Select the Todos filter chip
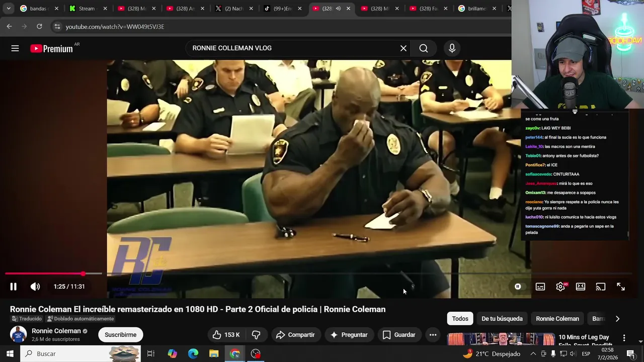 pos(460,319)
